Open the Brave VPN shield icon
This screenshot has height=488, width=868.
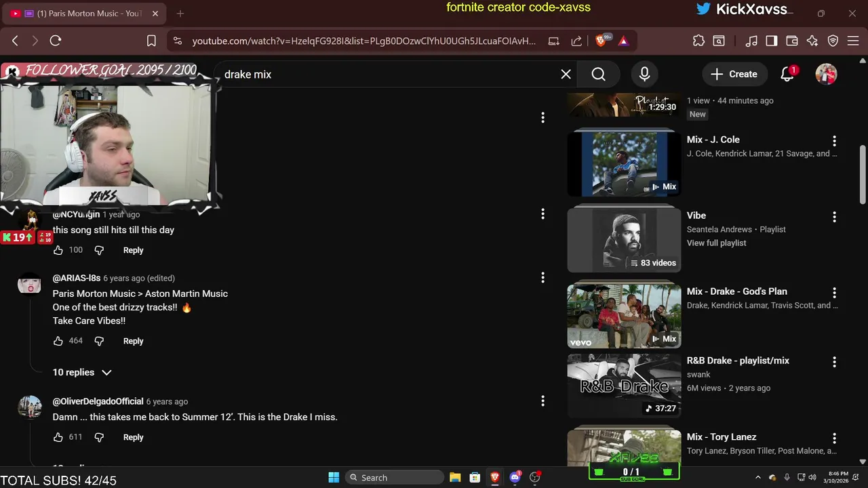tap(833, 41)
